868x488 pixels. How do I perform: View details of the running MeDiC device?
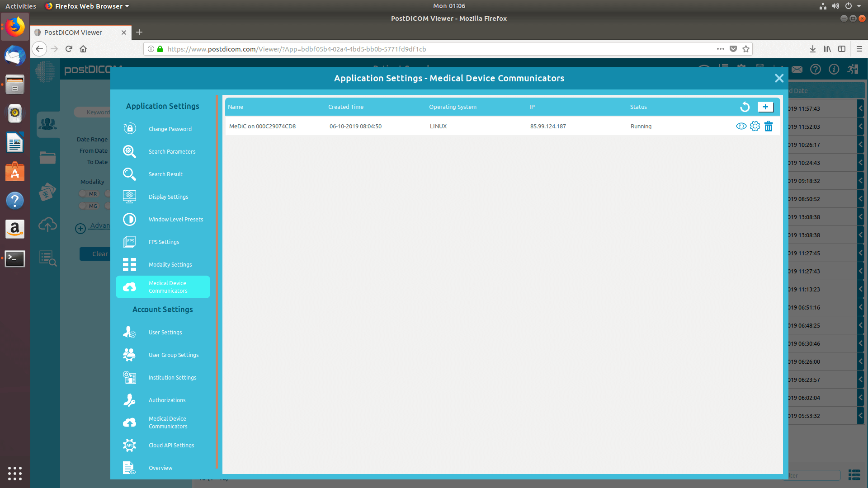click(741, 126)
